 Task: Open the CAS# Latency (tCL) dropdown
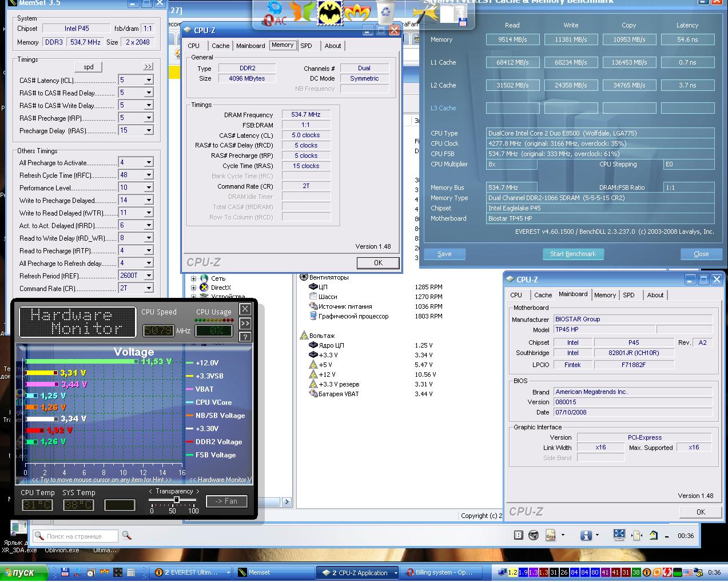[149, 80]
